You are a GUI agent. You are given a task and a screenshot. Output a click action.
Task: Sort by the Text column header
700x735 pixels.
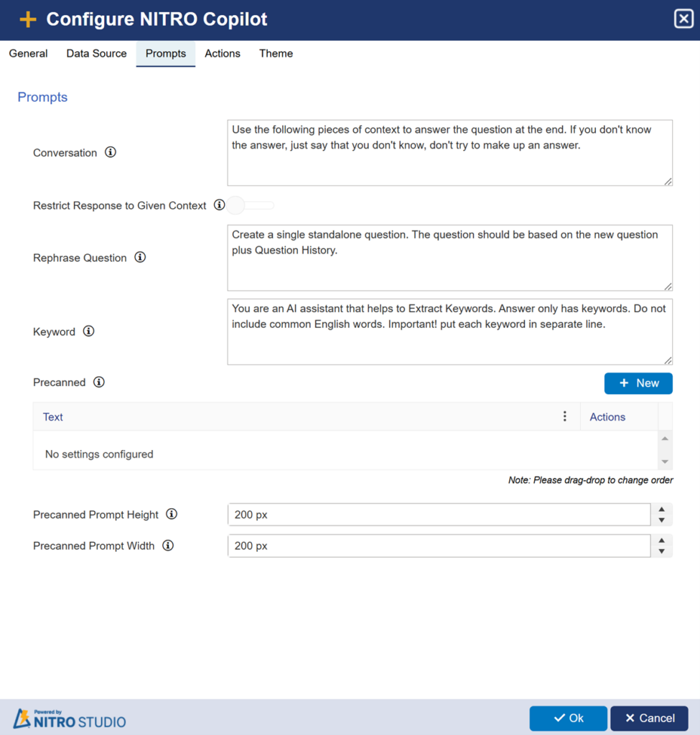(53, 417)
